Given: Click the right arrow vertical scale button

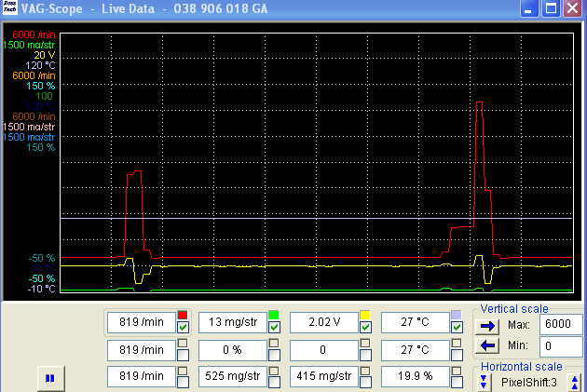Looking at the screenshot, I should coord(488,326).
